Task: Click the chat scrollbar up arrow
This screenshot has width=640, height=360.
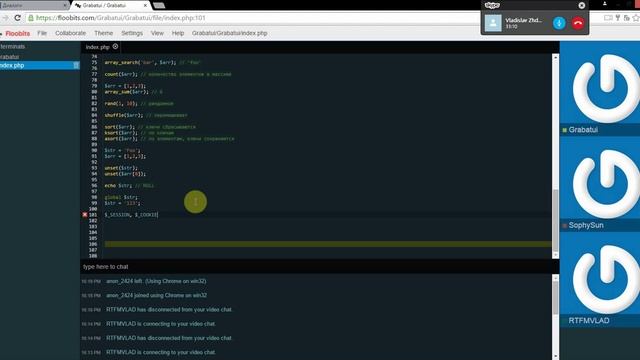Action: tap(555, 278)
